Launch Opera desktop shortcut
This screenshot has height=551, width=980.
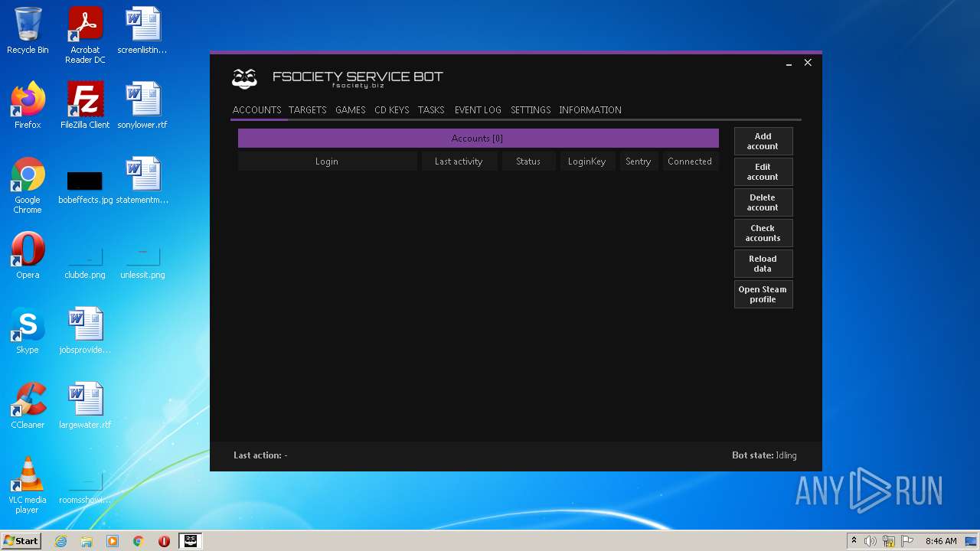click(x=28, y=256)
